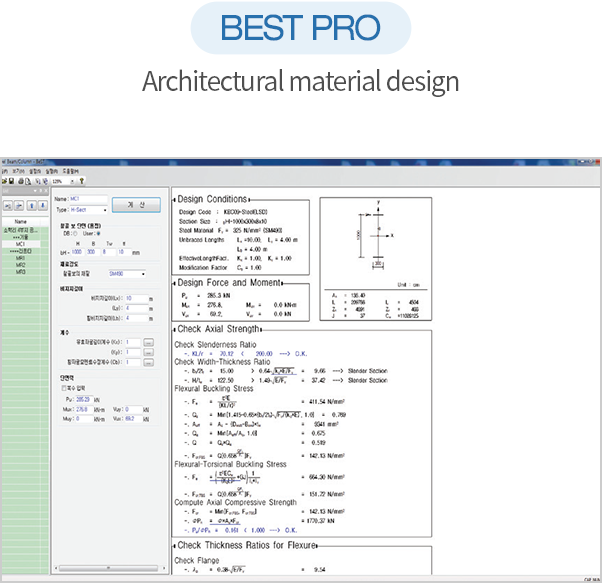Select the MR2 row in member list
Screen dimensions: 603x583
pyautogui.click(x=21, y=265)
